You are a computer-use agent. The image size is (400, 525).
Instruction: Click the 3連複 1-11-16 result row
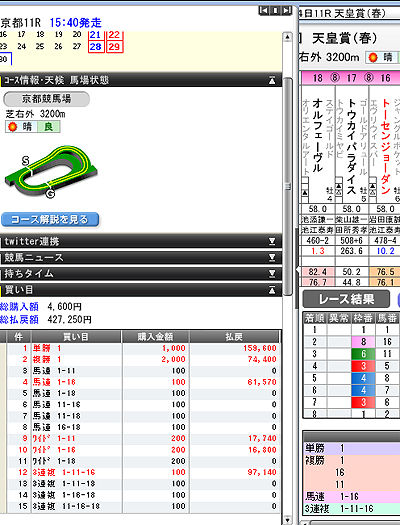pos(351,509)
